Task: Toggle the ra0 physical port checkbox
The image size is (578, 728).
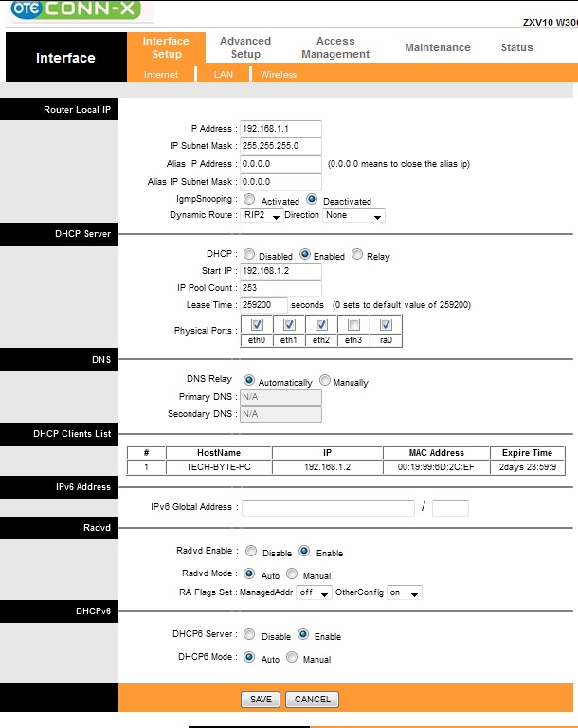Action: (x=386, y=324)
